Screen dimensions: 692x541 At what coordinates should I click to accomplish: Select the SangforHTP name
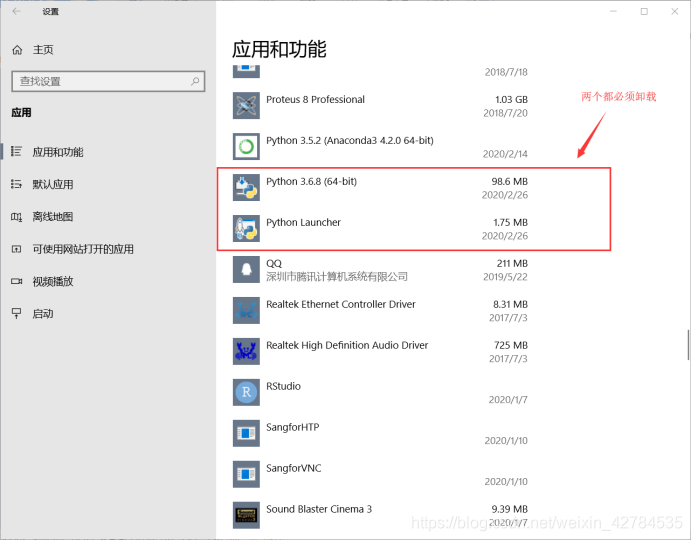pyautogui.click(x=293, y=427)
